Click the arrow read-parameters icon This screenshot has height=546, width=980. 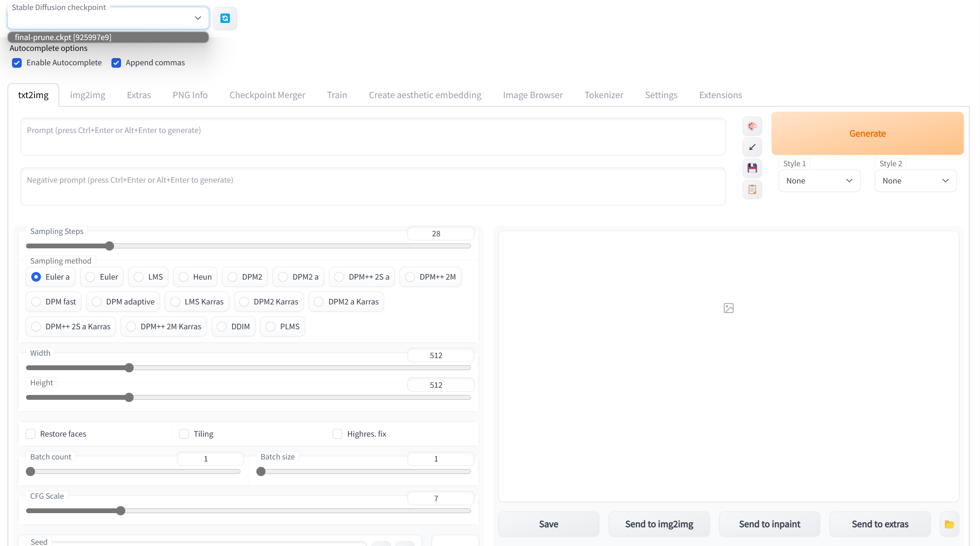tap(752, 147)
